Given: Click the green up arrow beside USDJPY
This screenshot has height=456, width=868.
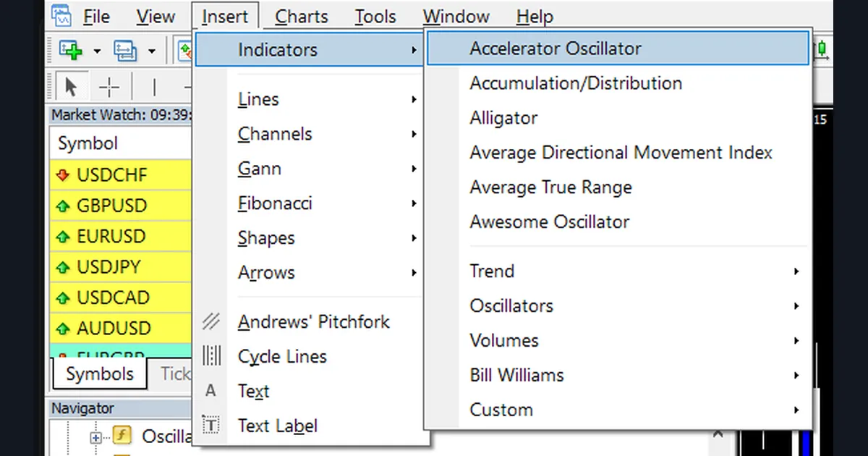Looking at the screenshot, I should 63,267.
